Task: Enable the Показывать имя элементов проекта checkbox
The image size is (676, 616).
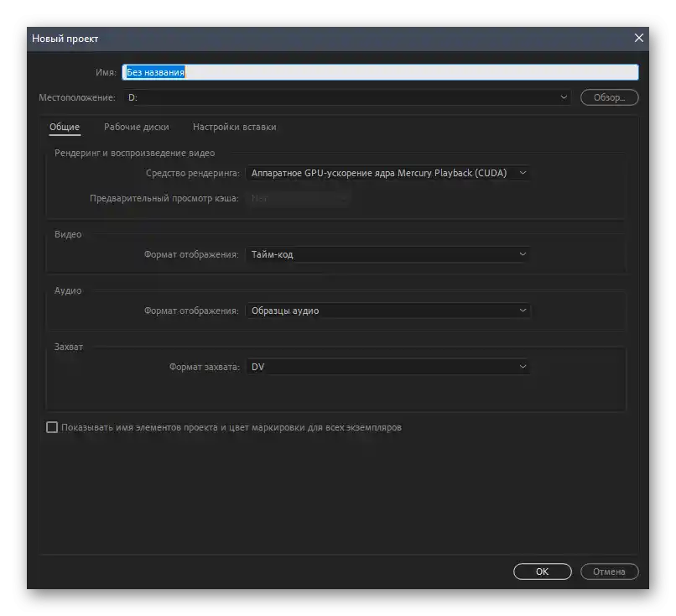Action: point(52,427)
